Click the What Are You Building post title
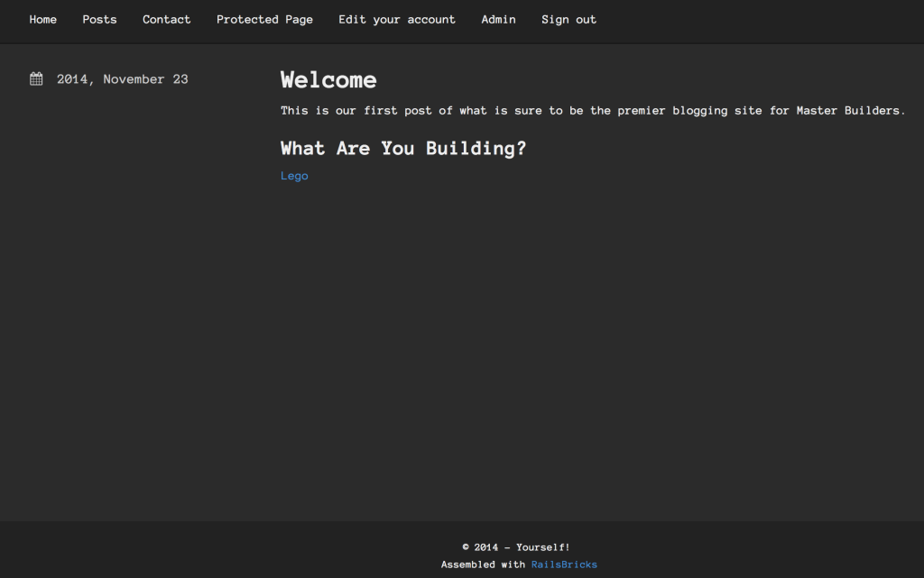The height and width of the screenshot is (578, 924). point(403,148)
